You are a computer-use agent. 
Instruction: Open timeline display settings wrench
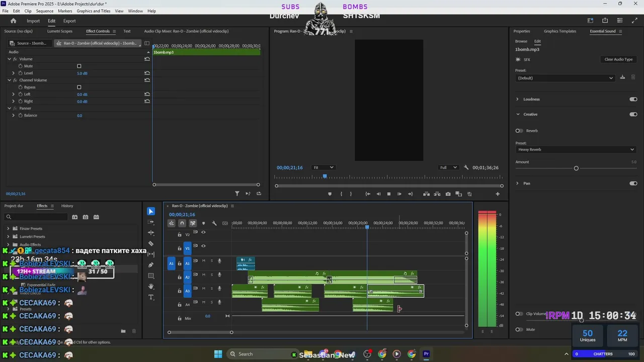point(214,223)
